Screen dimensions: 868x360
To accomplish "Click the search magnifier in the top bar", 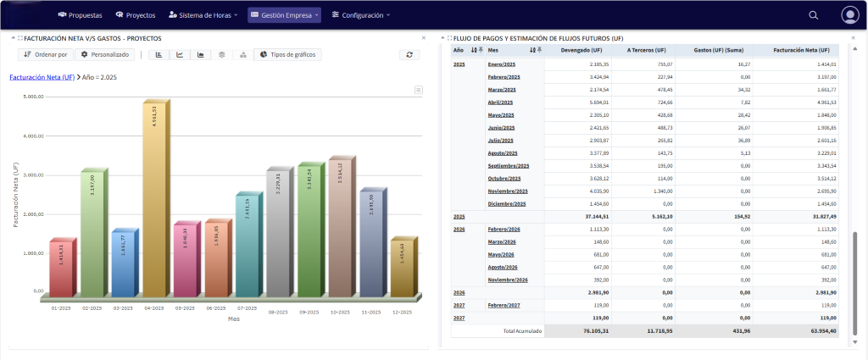I will (813, 15).
